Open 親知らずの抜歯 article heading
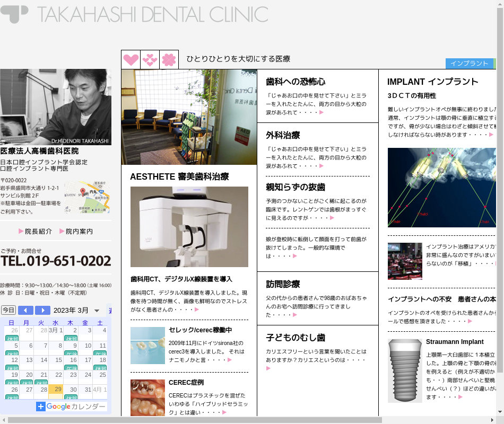Image resolution: width=504 pixels, height=424 pixels. click(x=296, y=187)
